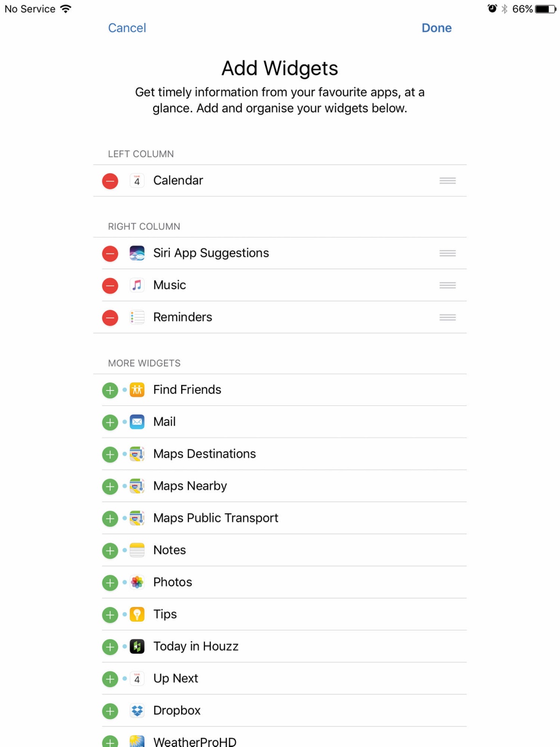Remove Siri App Suggestions widget

110,254
